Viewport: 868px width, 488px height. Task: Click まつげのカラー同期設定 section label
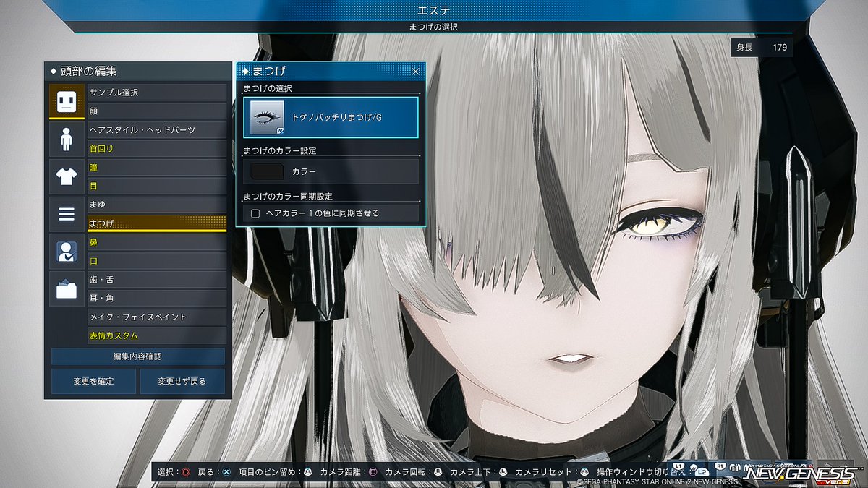[288, 196]
